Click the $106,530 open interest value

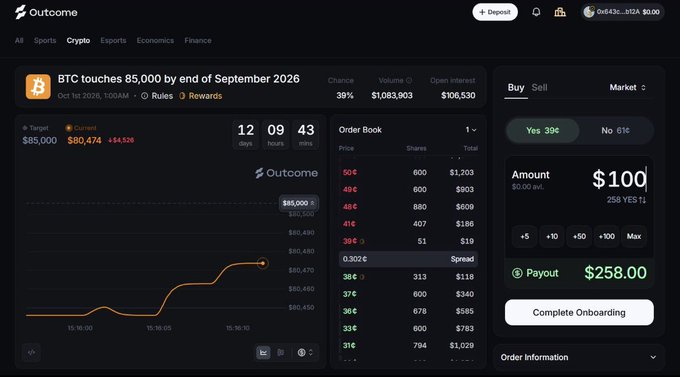(458, 95)
